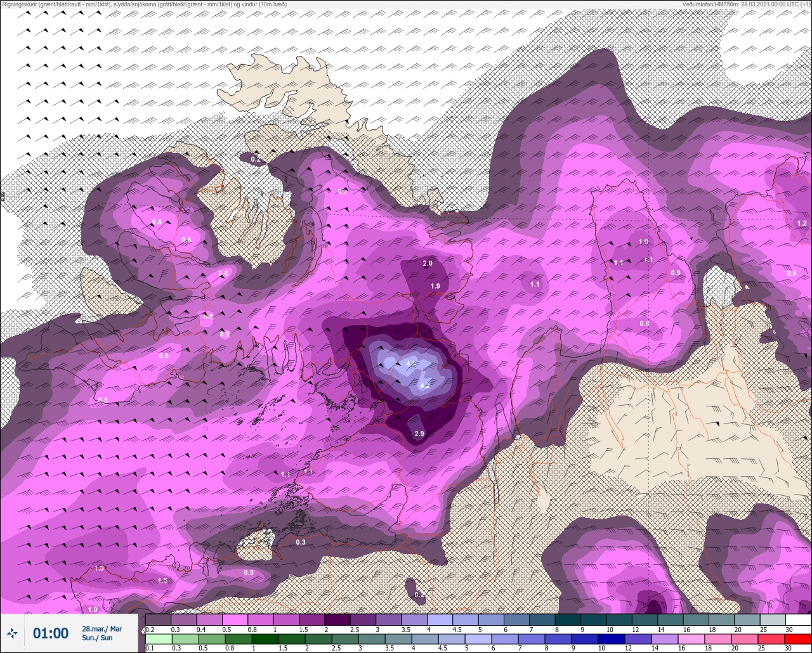
Task: Click the 0.3 value near the southern coast
Action: (x=301, y=542)
